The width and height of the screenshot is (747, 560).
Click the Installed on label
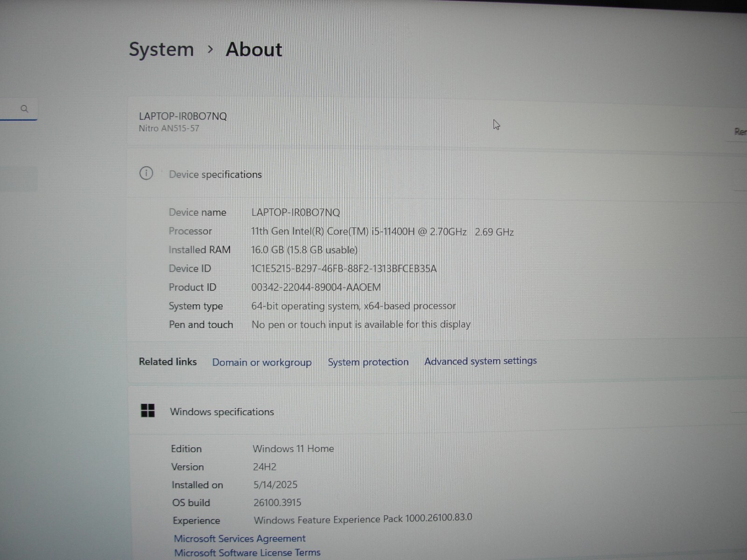(197, 485)
